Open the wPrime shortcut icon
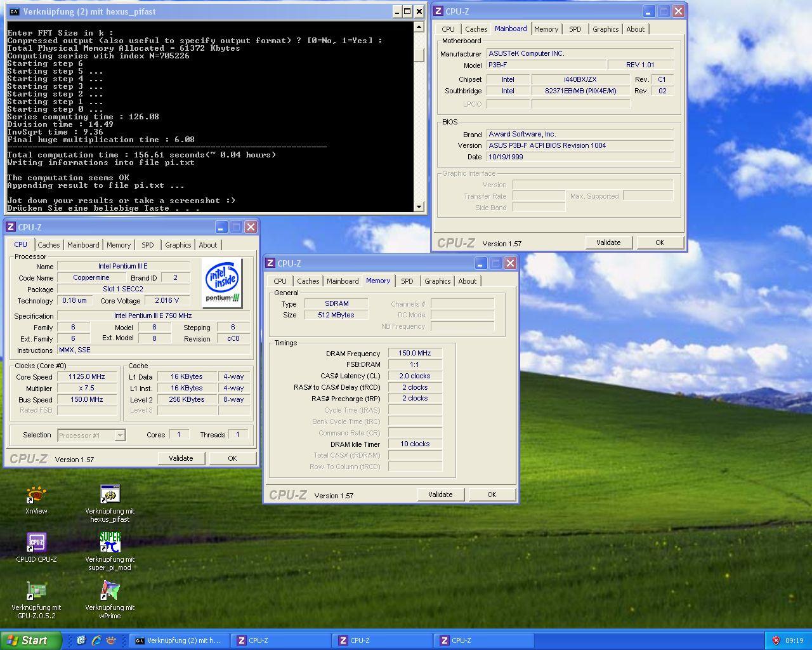 [x=110, y=590]
